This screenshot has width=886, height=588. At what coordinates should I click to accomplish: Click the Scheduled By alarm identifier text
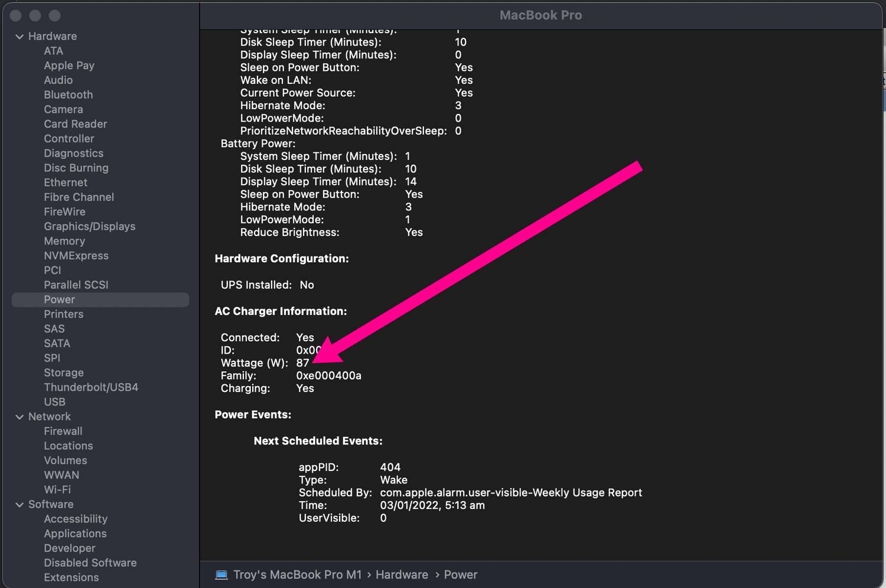(x=511, y=493)
